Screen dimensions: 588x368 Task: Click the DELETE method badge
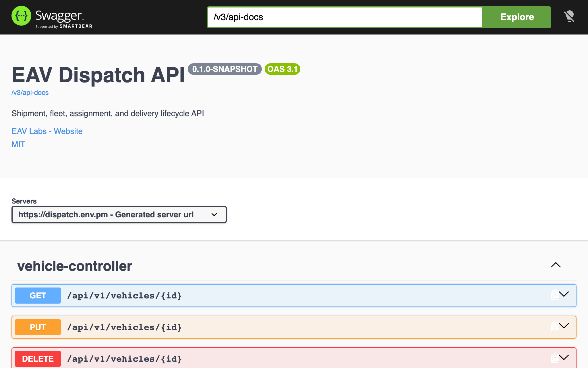[38, 359]
